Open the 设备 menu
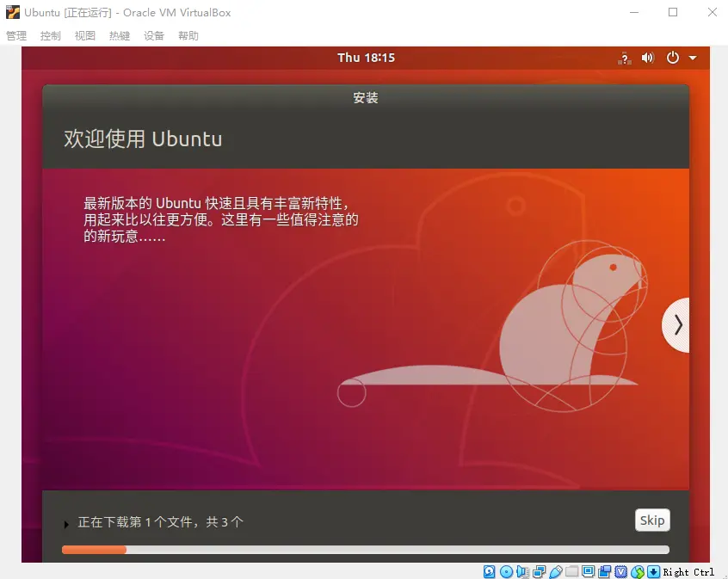Image resolution: width=728 pixels, height=579 pixels. (154, 36)
